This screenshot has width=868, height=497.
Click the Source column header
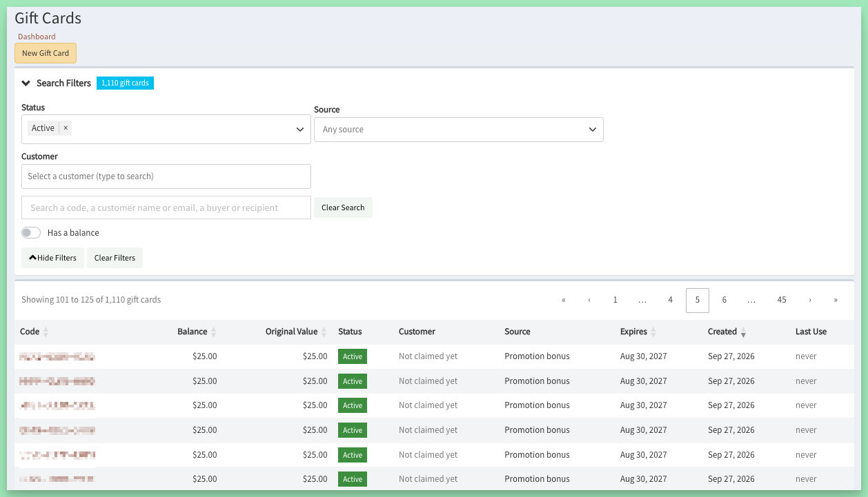click(517, 332)
